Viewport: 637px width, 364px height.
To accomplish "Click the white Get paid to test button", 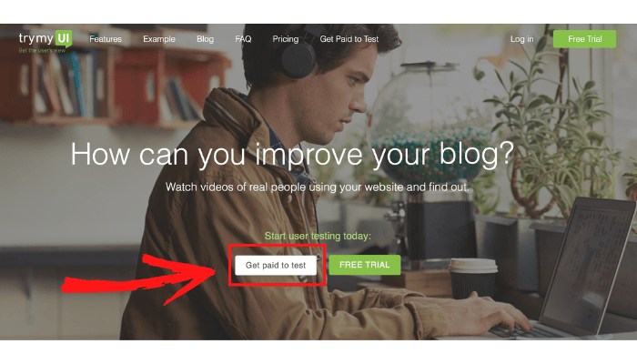I will point(276,266).
